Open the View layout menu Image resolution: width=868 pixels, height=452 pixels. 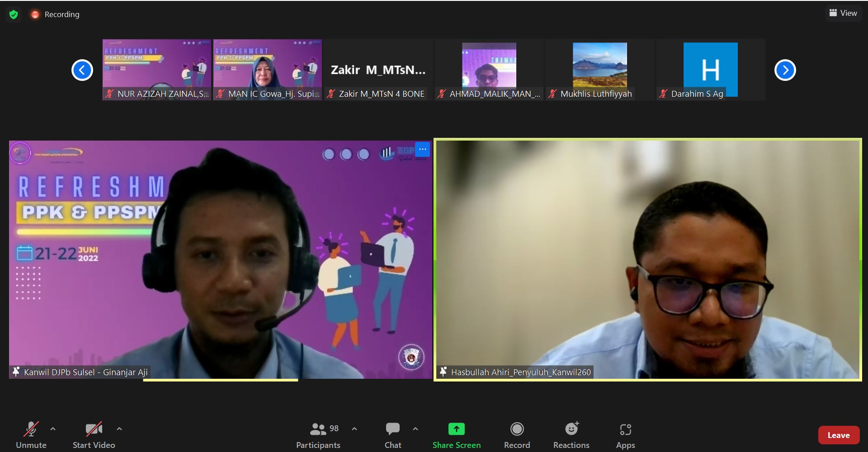click(x=843, y=13)
